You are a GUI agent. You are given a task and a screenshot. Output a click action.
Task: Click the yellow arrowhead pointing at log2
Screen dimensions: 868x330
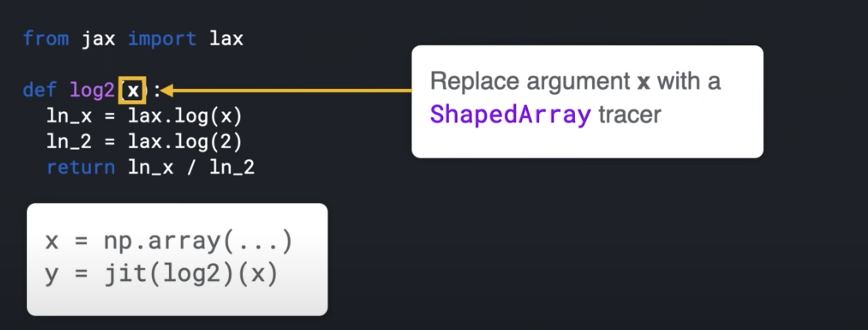pyautogui.click(x=167, y=91)
